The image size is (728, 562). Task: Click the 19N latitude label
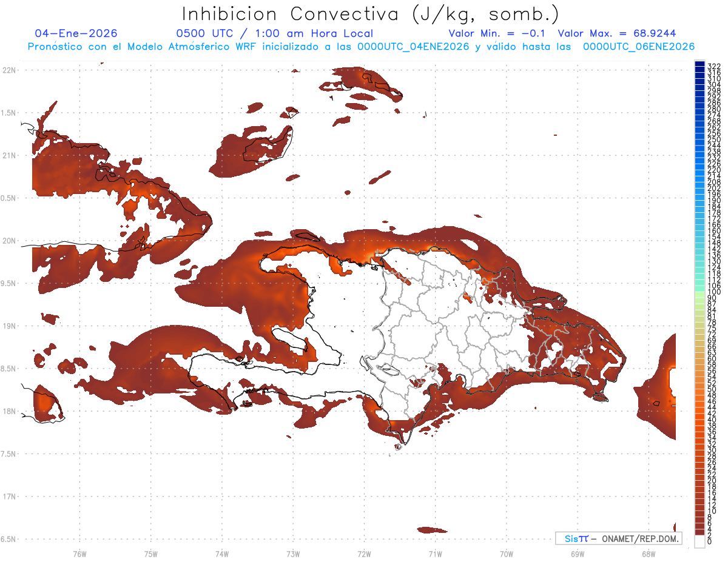point(9,326)
